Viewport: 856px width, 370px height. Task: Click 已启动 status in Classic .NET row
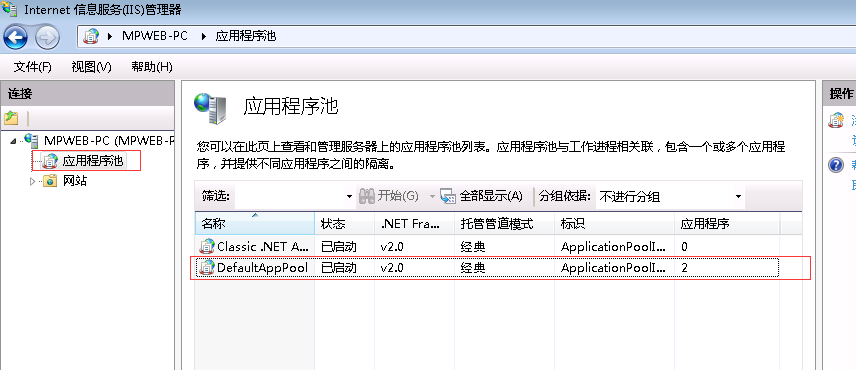[338, 247]
